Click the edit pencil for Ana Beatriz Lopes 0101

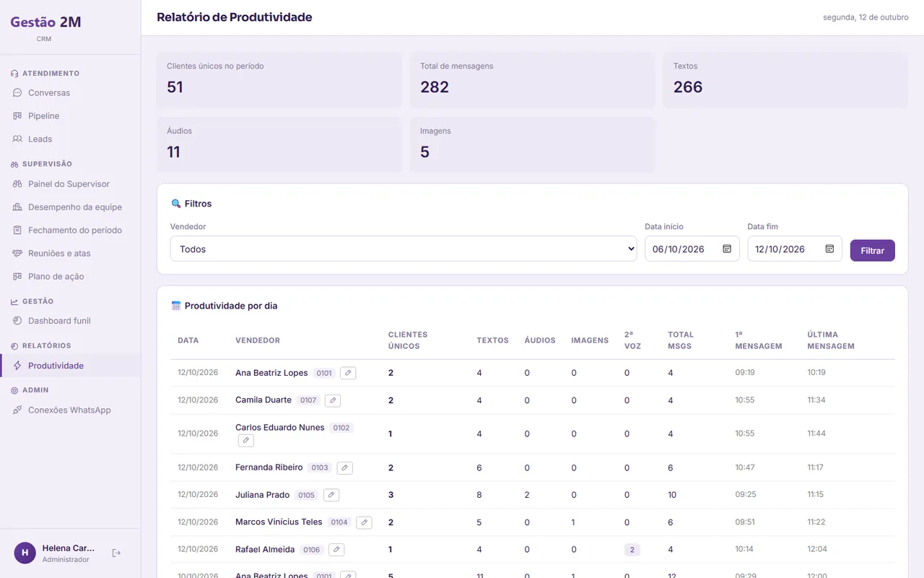pyautogui.click(x=348, y=373)
